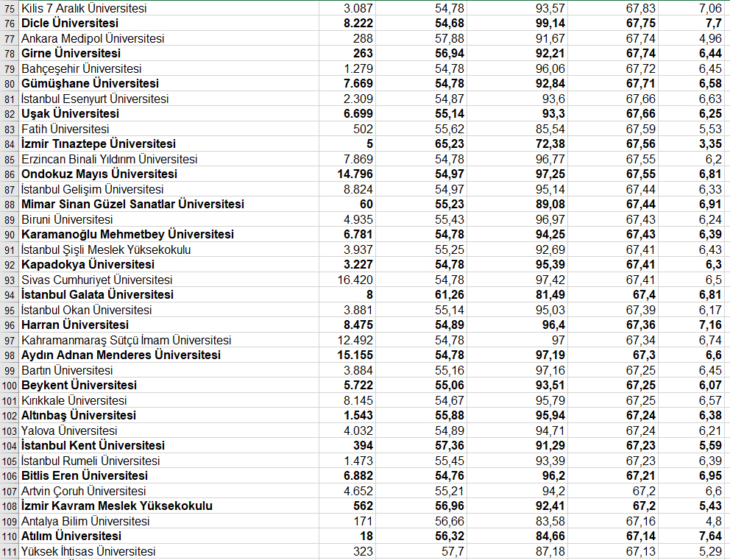Click 'Biruni Üniversitesi' cell

[169, 219]
